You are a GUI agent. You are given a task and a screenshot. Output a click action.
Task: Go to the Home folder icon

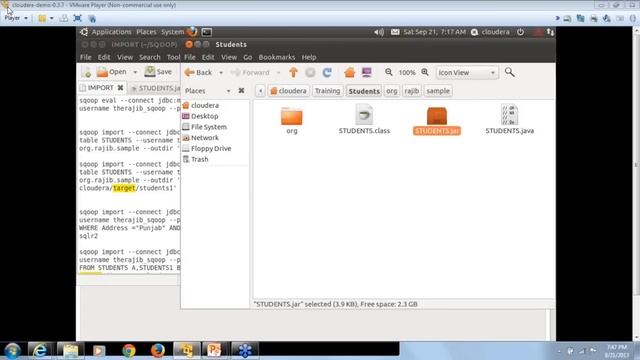[349, 73]
